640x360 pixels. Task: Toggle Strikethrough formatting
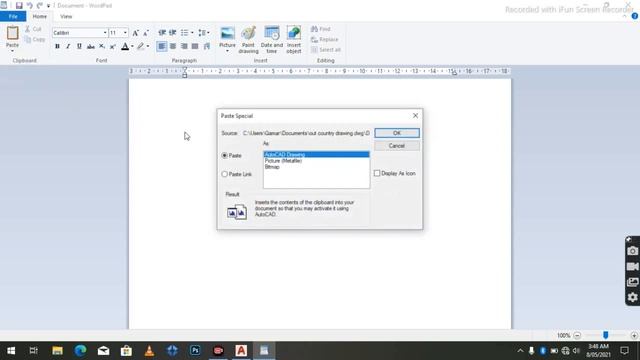91,47
